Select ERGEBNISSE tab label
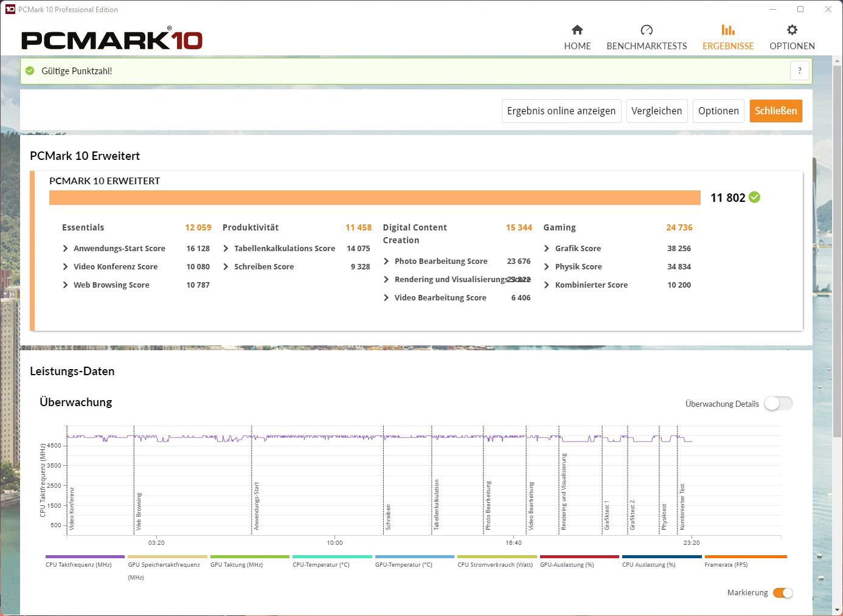Screen dimensions: 843x616 point(728,46)
